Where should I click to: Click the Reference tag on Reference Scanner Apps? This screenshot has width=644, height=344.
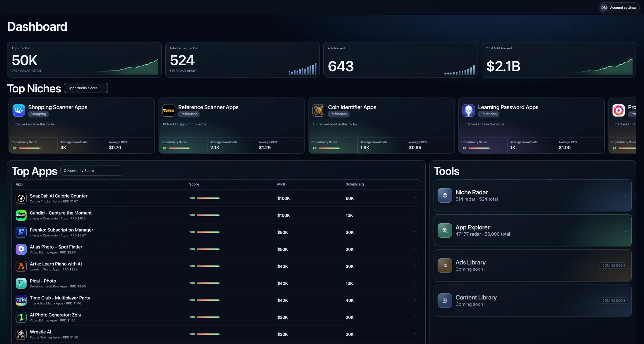tap(189, 114)
